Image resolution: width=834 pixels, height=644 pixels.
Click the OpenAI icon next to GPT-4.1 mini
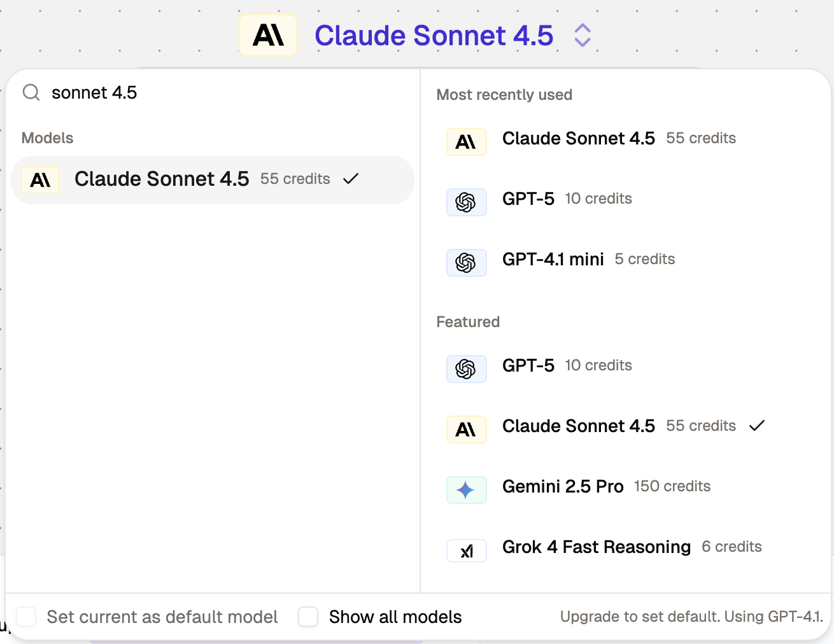[467, 263]
